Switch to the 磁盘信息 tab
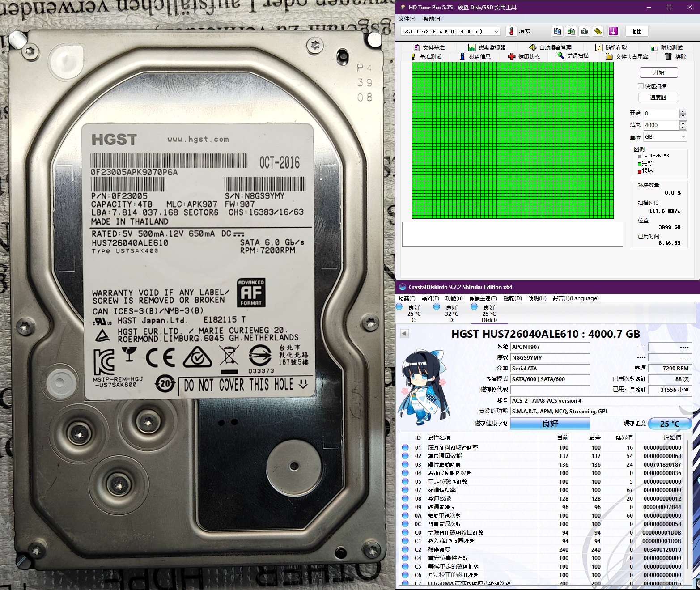 coord(475,56)
